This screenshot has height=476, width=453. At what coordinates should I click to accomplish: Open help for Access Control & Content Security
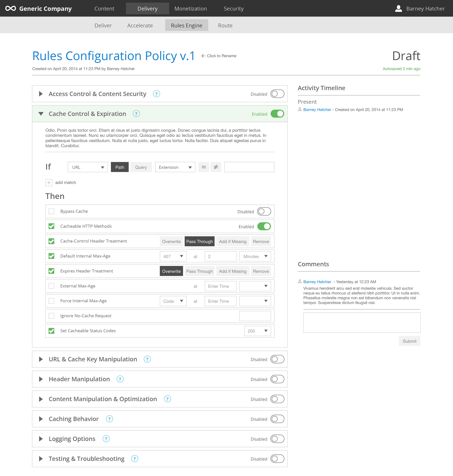[x=157, y=94]
